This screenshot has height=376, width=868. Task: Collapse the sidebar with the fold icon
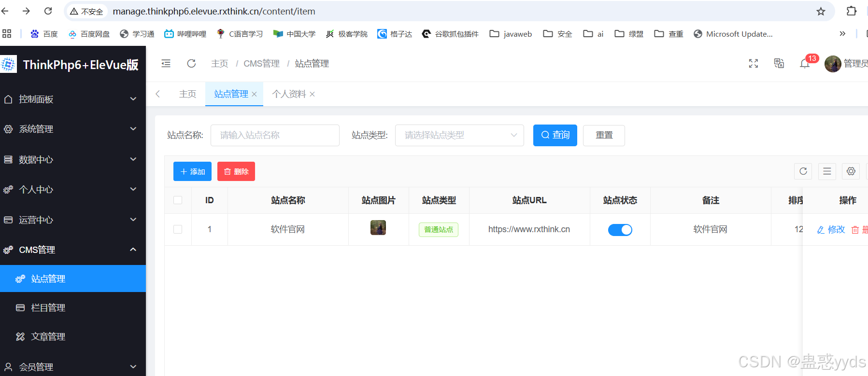166,63
